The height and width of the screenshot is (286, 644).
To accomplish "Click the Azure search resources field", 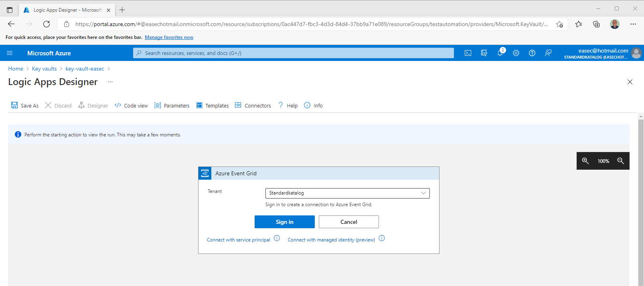I will point(293,53).
